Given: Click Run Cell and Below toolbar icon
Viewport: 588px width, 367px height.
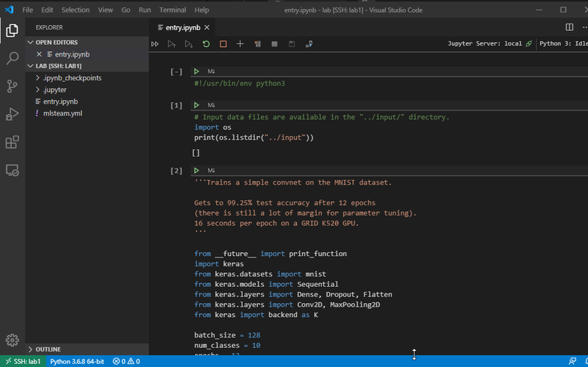Looking at the screenshot, I should tap(189, 44).
